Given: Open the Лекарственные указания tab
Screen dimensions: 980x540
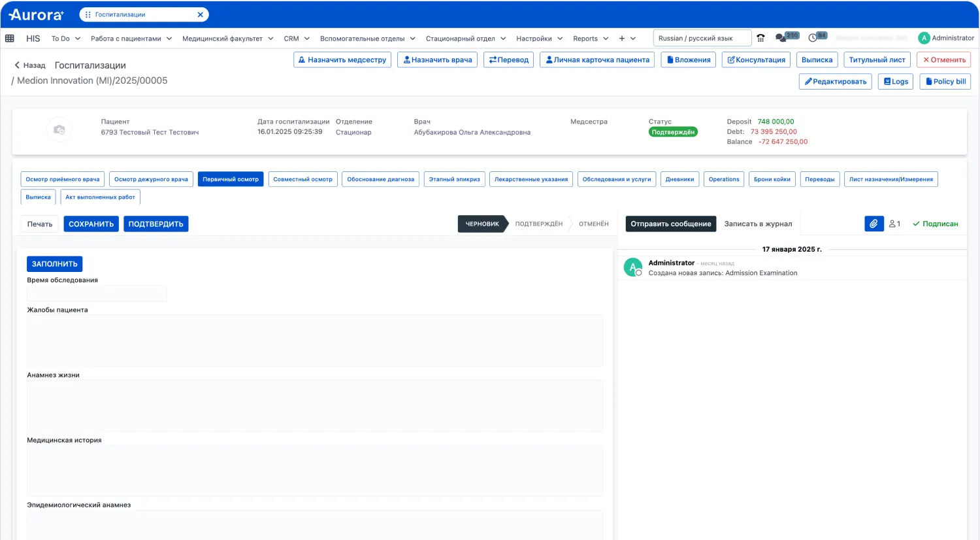Looking at the screenshot, I should click(531, 179).
